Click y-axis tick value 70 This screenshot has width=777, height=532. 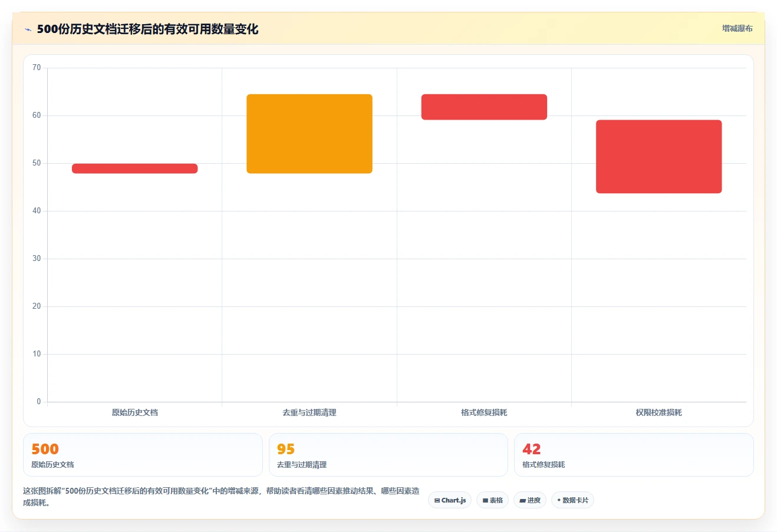[x=37, y=68]
